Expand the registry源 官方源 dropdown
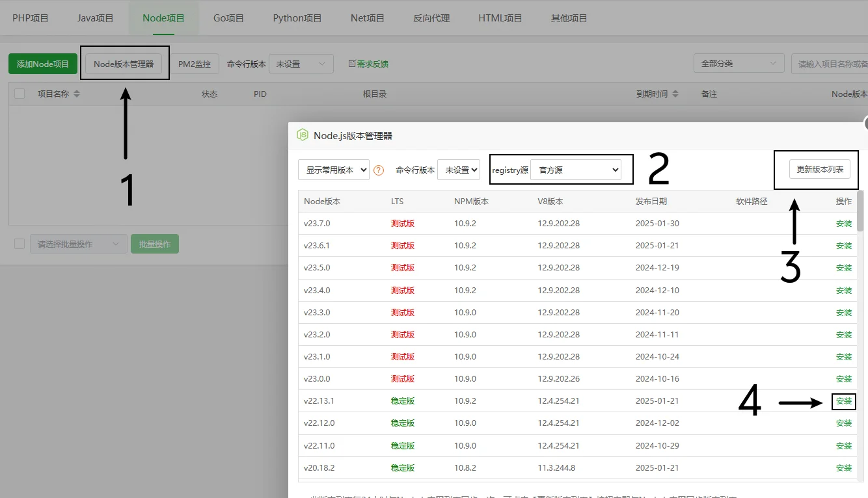 pyautogui.click(x=575, y=170)
